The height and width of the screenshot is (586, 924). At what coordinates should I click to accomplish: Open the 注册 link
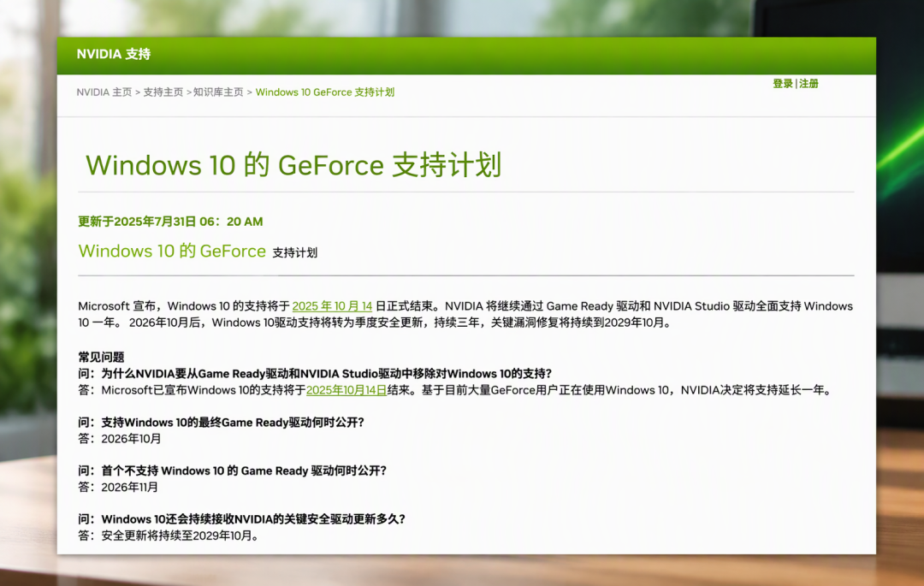pos(808,84)
